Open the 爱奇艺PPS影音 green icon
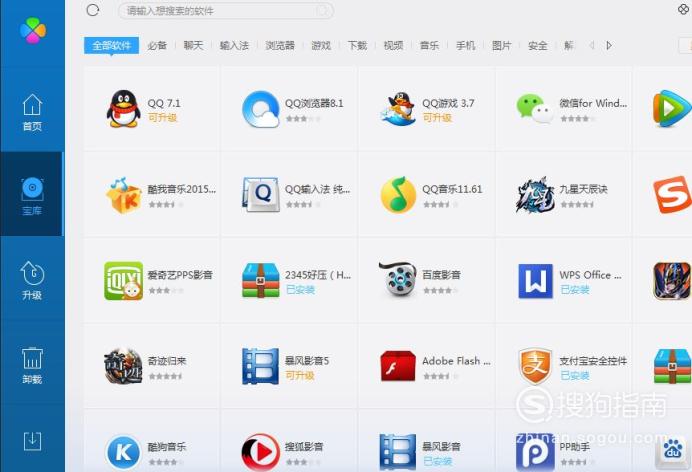The width and height of the screenshot is (692, 472). pyautogui.click(x=124, y=281)
